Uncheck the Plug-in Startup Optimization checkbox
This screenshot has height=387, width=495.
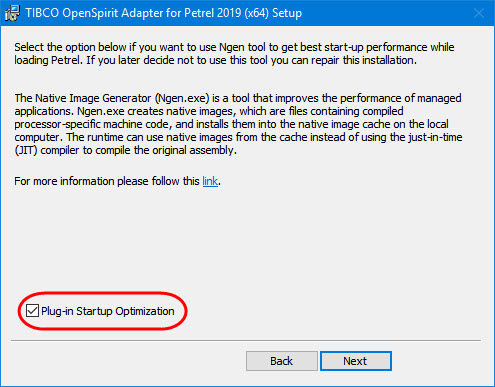[x=32, y=311]
